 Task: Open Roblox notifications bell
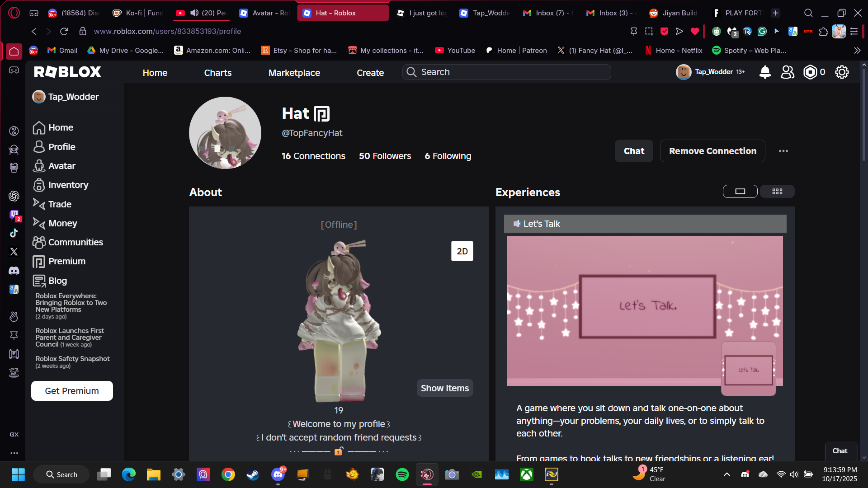[765, 72]
